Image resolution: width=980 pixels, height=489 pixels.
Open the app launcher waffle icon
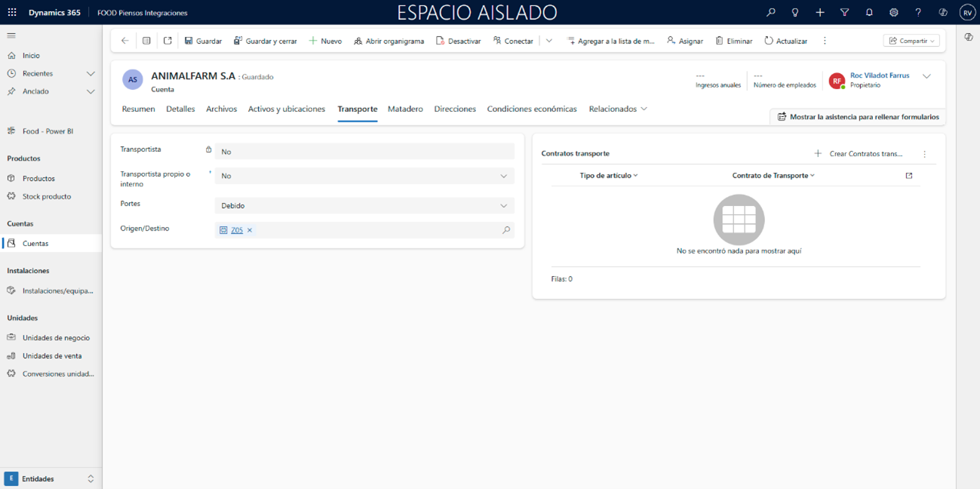(x=12, y=13)
